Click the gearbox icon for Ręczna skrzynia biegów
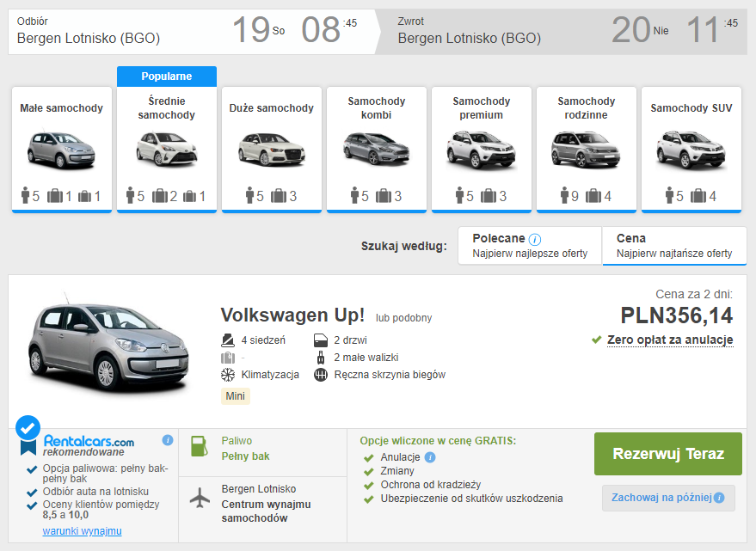 coord(321,375)
